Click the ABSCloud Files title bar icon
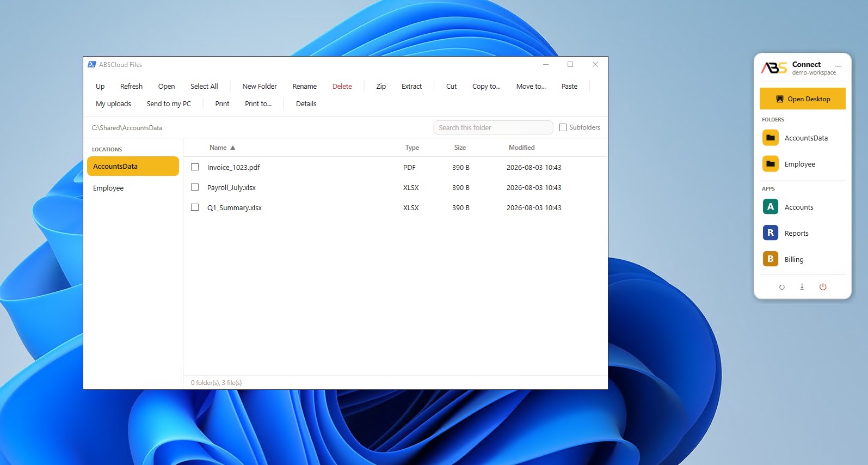 [x=92, y=64]
